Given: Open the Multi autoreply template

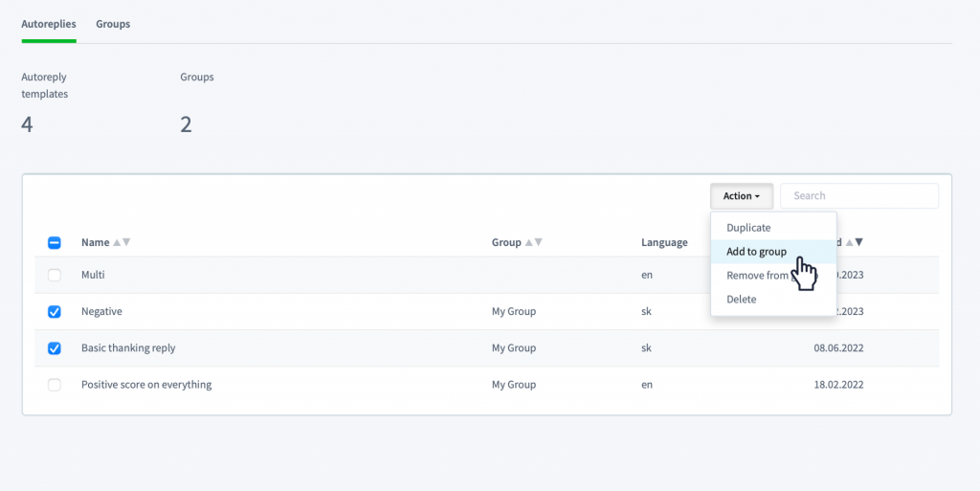Looking at the screenshot, I should (93, 275).
